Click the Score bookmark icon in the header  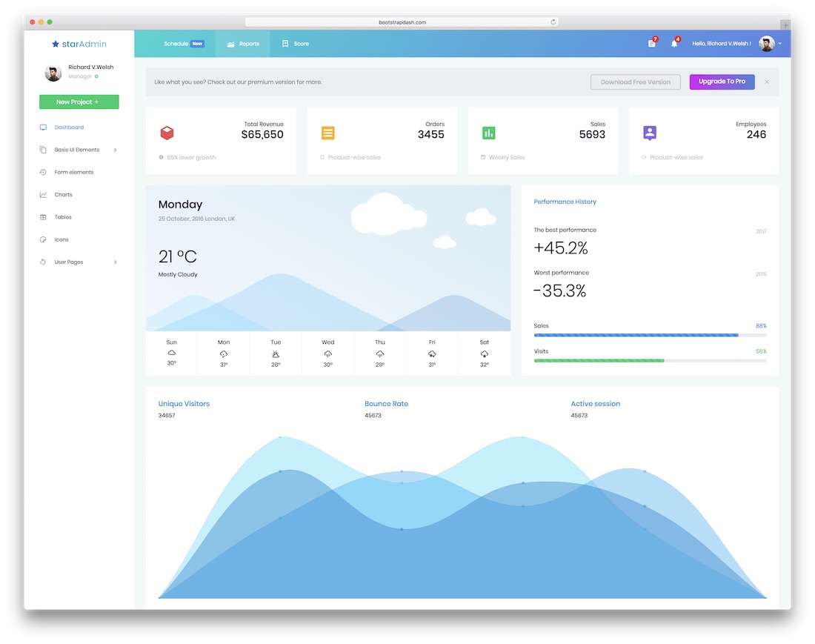[x=285, y=44]
